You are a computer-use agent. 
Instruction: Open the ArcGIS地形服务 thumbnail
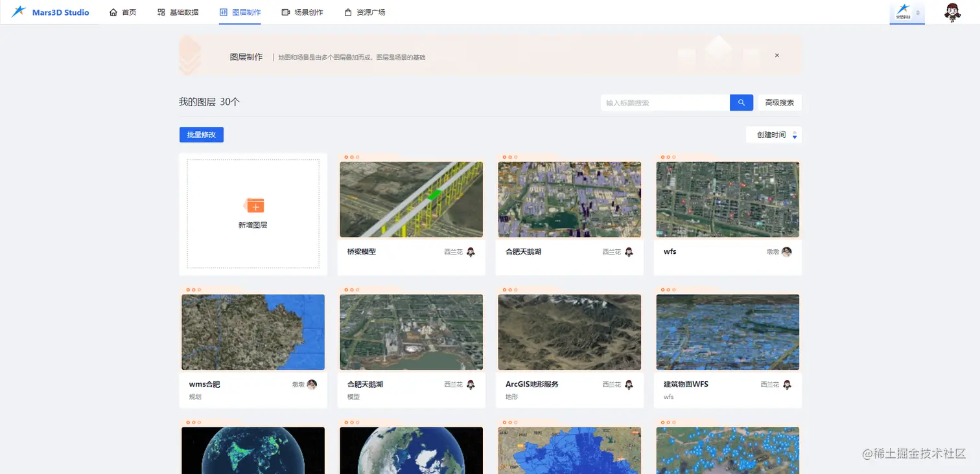tap(570, 332)
